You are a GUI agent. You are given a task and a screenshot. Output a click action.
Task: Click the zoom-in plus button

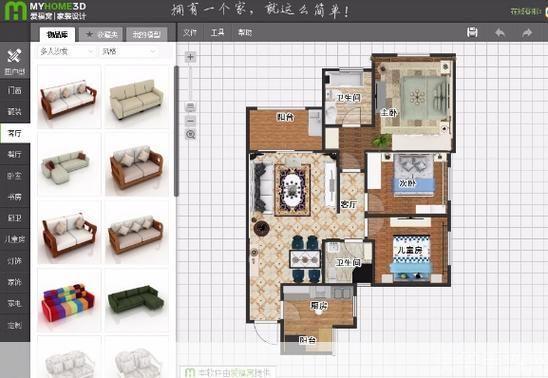190,57
